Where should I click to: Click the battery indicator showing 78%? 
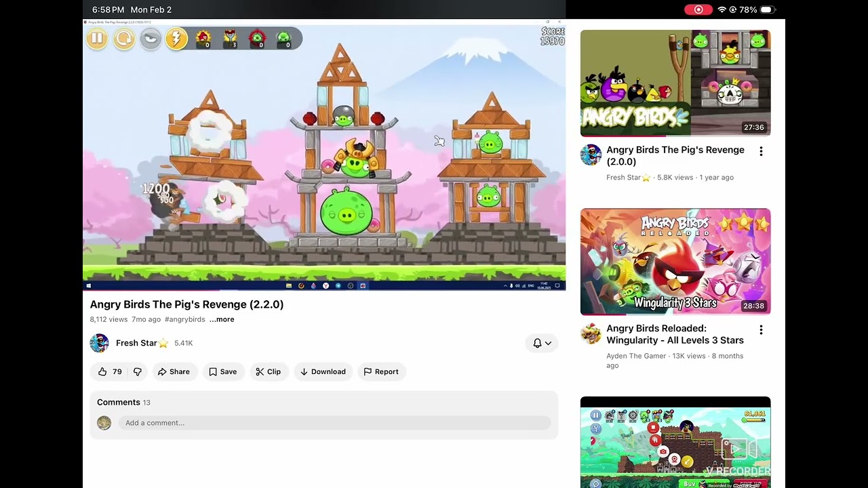pos(757,9)
